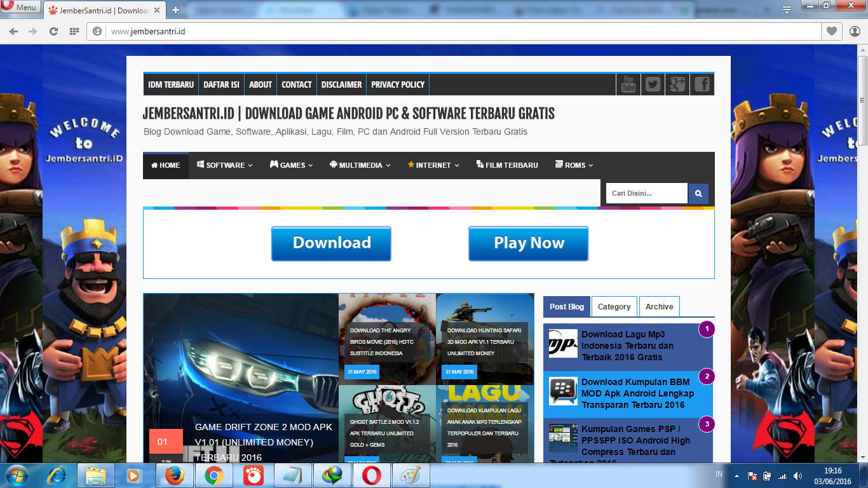Launch Internet Explorer from the taskbar
The width and height of the screenshot is (868, 488).
click(x=57, y=475)
